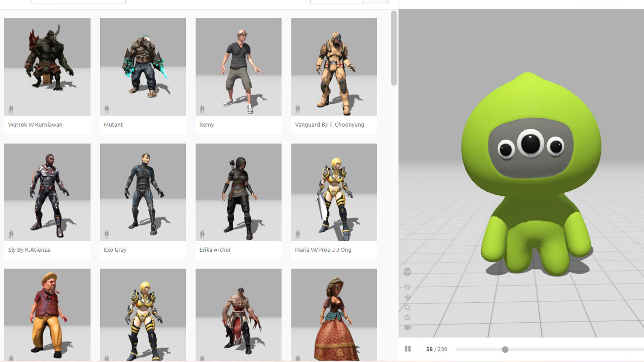The image size is (644, 362).
Task: Click the "Maria W/Prop J J Ong" label
Action: 323,250
